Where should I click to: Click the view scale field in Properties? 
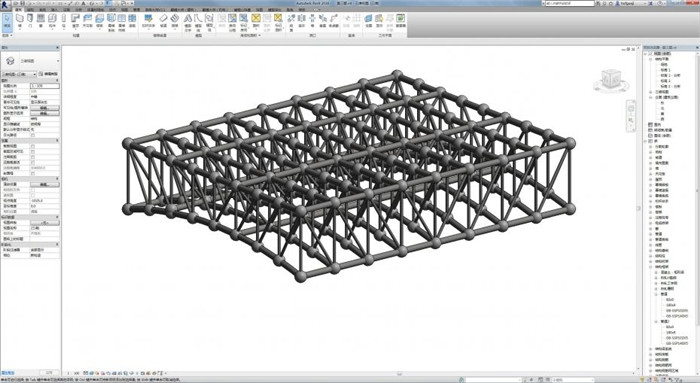(44, 86)
